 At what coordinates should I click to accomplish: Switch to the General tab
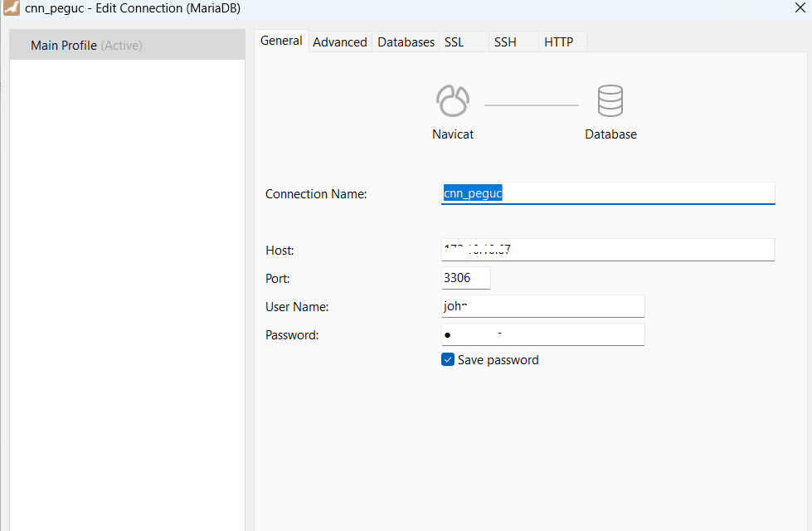pos(281,41)
